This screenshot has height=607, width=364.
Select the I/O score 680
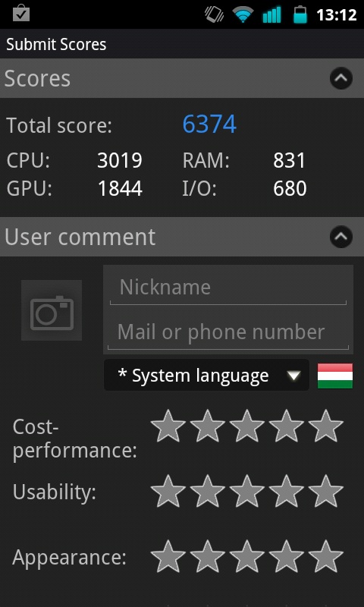290,188
